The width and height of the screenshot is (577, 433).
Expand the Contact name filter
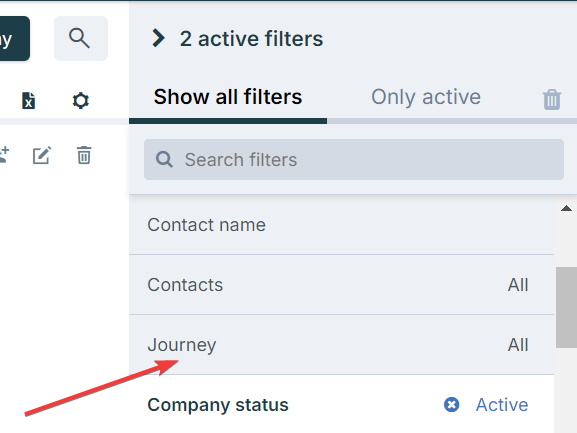click(x=341, y=225)
